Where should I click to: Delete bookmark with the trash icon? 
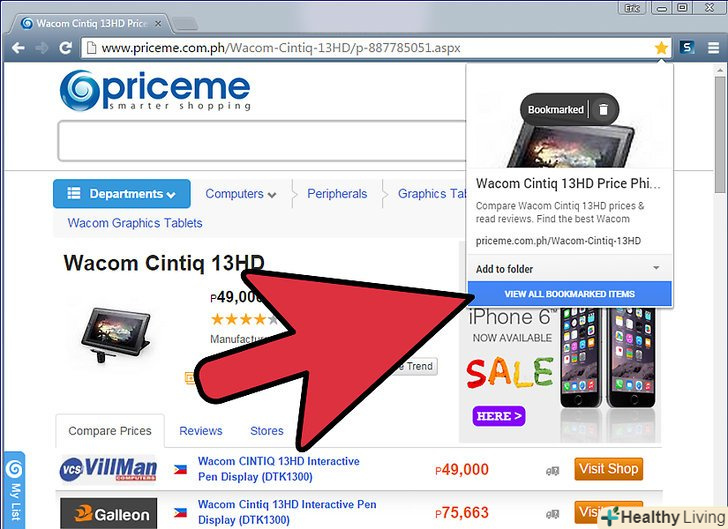click(603, 110)
